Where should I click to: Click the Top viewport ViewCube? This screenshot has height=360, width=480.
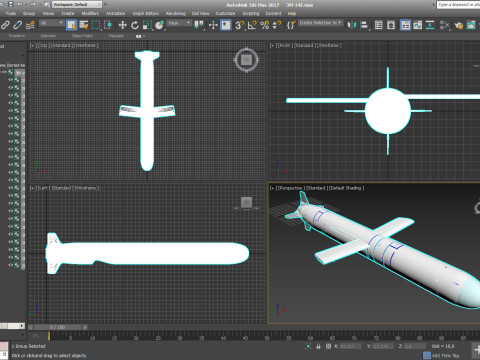click(246, 60)
